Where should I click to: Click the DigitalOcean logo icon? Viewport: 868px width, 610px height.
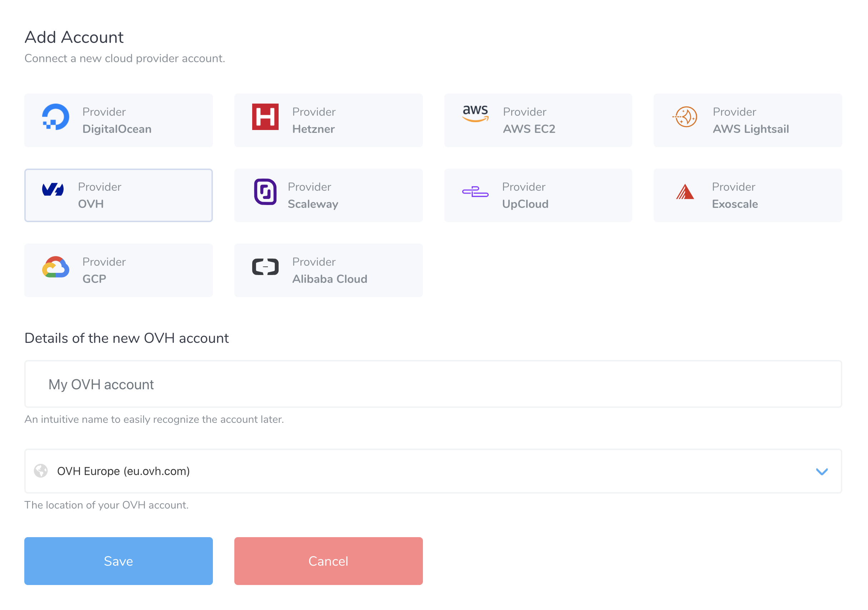[x=56, y=117]
